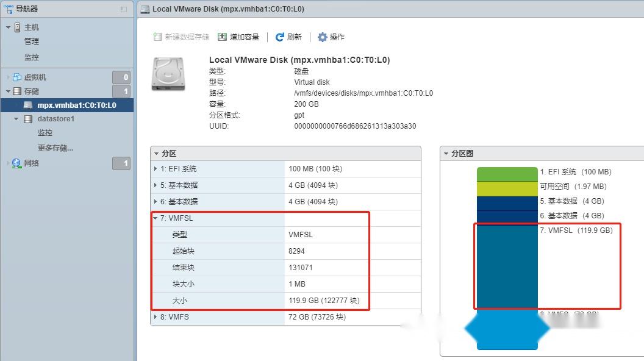Collapse the 7: VMFSL partition entry
Image resolution: width=644 pixels, height=361 pixels.
pos(155,218)
